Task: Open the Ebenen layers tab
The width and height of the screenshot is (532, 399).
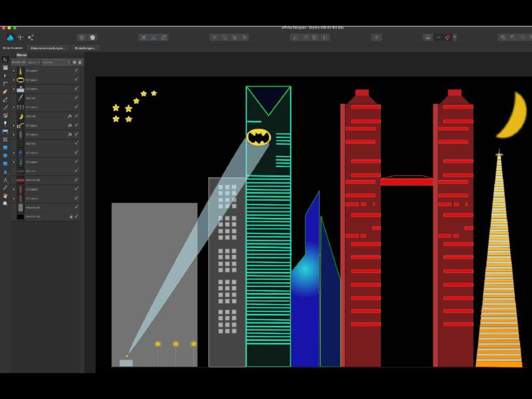Action: [21, 55]
